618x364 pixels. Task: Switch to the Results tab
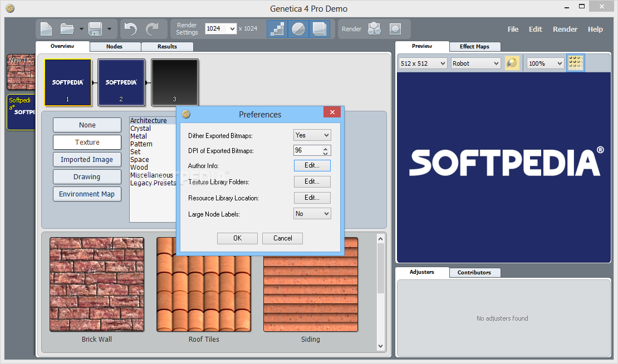coord(167,47)
